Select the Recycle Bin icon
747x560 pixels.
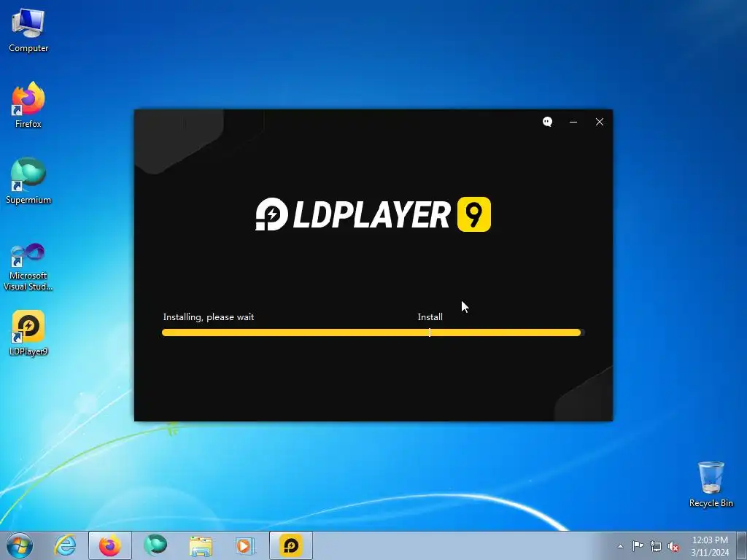point(711,484)
